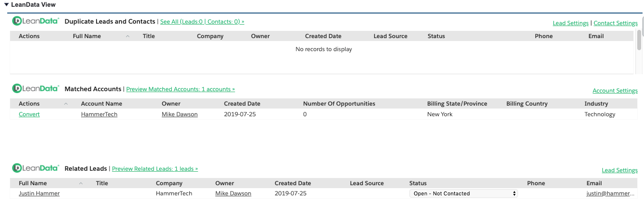Open Preview Related Leads link

coord(155,169)
